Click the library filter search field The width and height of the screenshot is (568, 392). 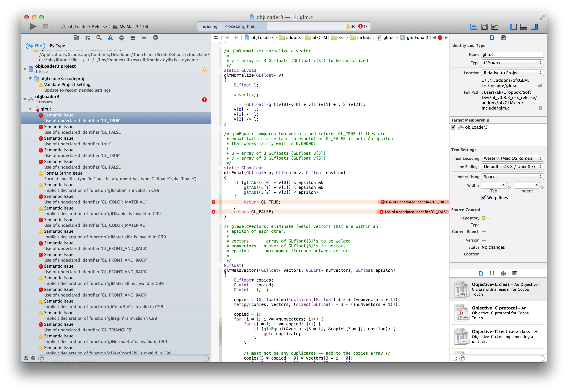[502, 359]
